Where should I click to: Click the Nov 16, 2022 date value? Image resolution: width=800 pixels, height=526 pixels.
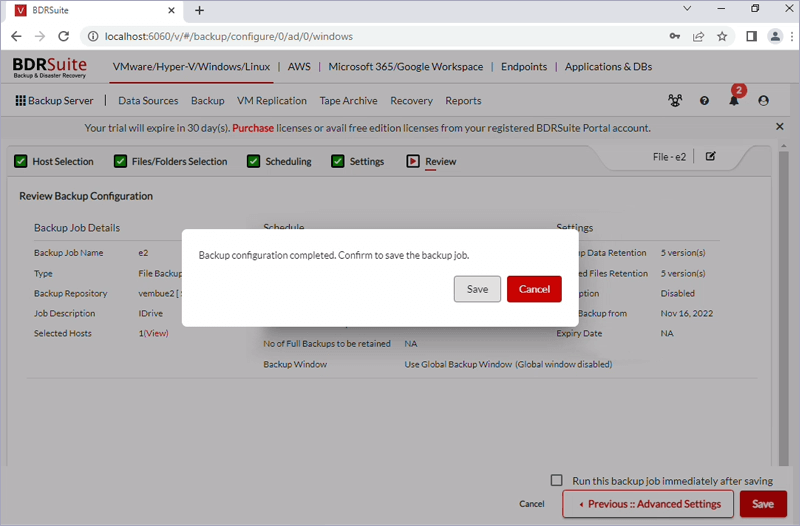(687, 313)
